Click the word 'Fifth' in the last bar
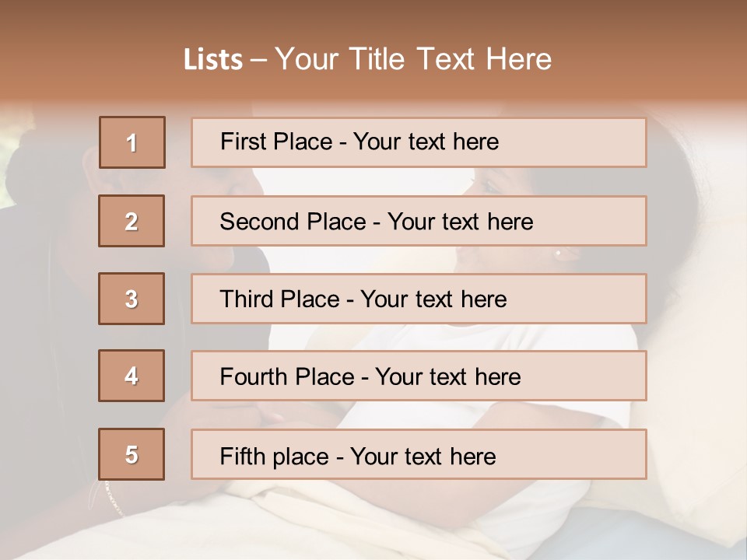 (243, 456)
